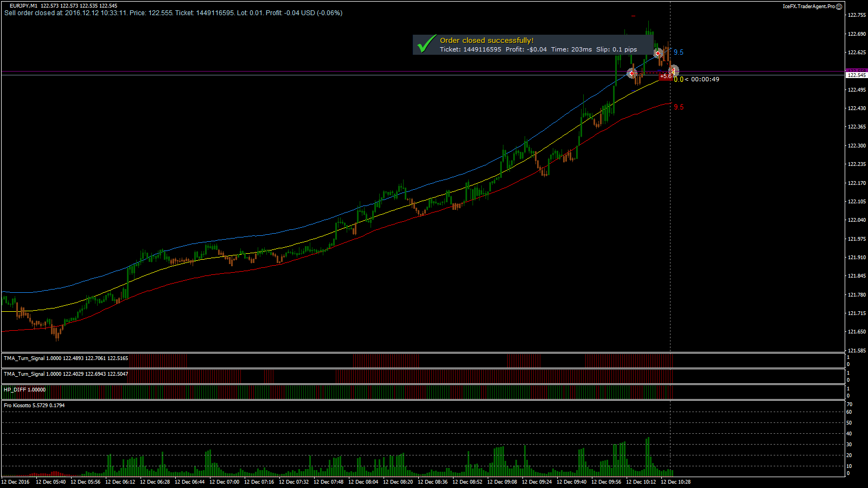
Task: Click the TMA_Turn_Signal label showing 122.4893
Action: (x=66, y=358)
